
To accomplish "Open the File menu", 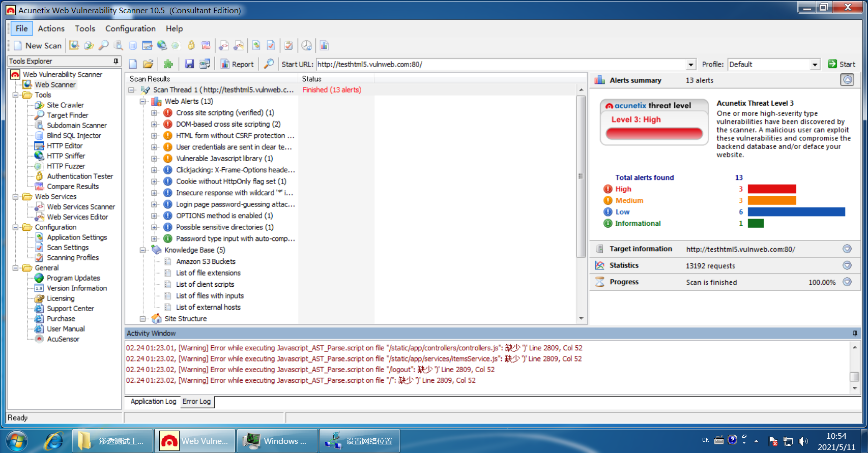I will click(21, 28).
